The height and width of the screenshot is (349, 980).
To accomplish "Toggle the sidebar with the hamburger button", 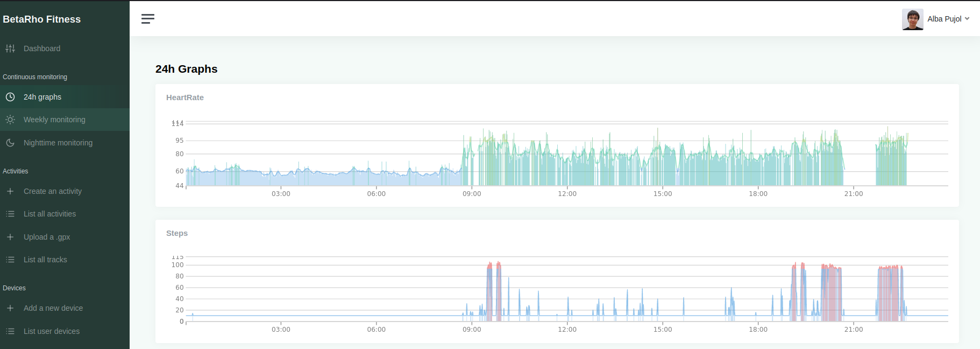I will point(148,19).
